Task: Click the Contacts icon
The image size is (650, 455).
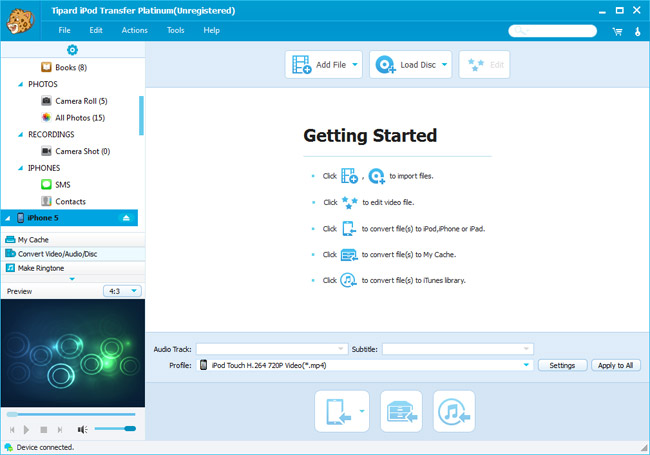Action: coord(46,201)
